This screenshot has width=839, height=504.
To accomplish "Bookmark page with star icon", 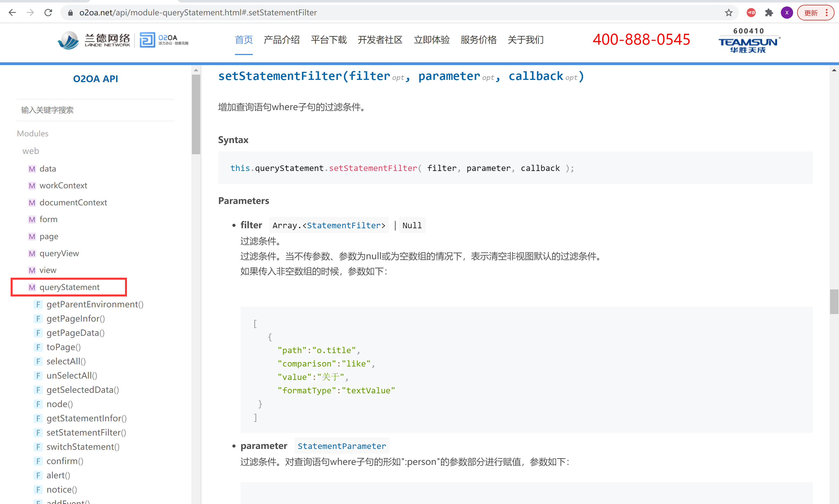I will [729, 13].
